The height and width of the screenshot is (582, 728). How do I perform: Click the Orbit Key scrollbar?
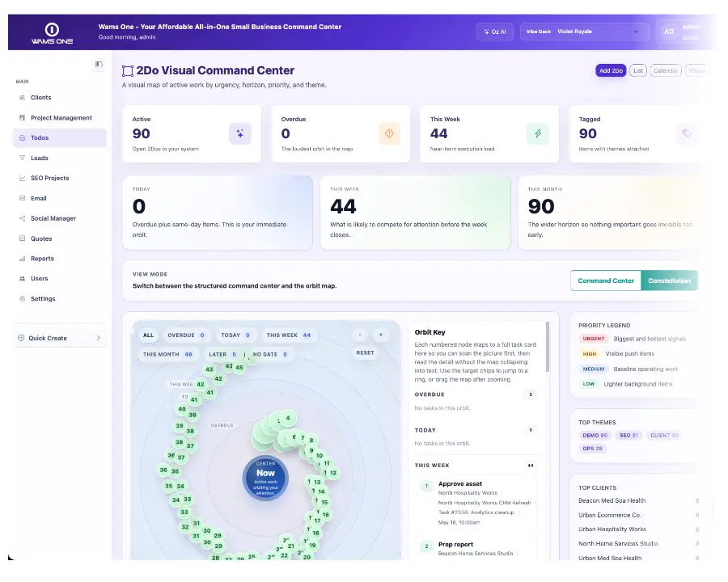548,347
